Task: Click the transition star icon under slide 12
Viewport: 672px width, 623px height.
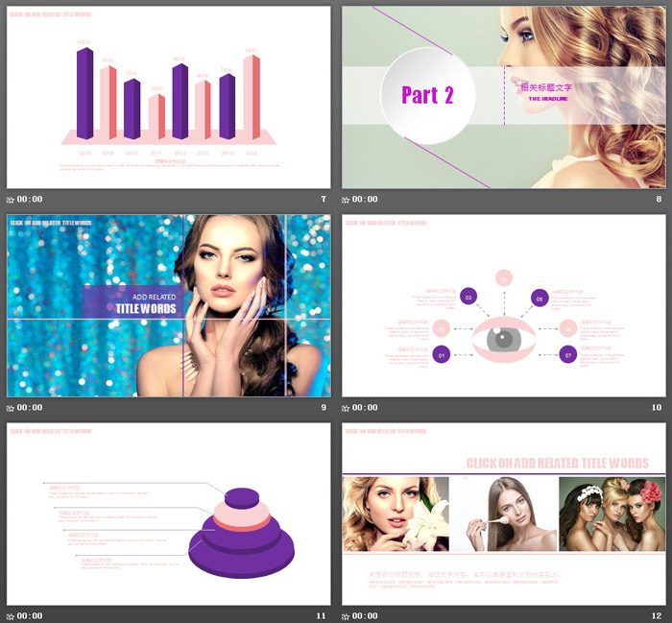Action: [x=347, y=615]
